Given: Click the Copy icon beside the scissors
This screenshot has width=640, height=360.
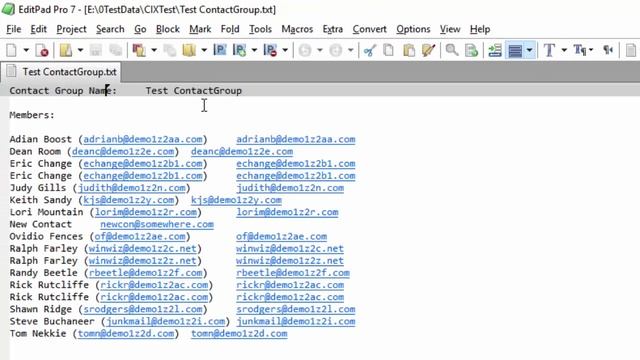Looking at the screenshot, I should 389,51.
